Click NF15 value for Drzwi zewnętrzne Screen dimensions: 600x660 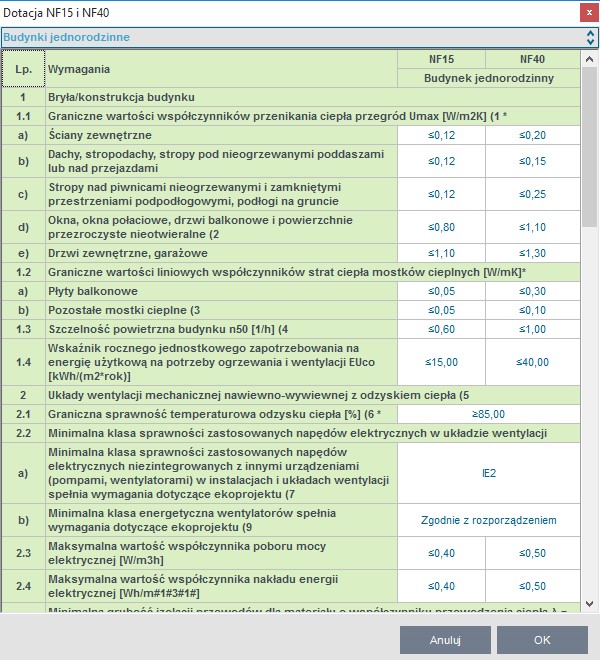click(x=441, y=253)
